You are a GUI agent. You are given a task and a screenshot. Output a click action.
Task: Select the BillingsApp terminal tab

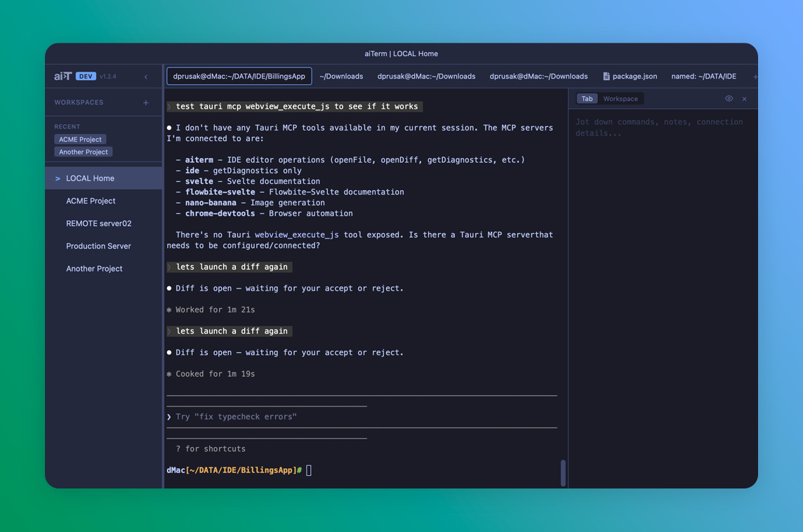[x=239, y=77]
